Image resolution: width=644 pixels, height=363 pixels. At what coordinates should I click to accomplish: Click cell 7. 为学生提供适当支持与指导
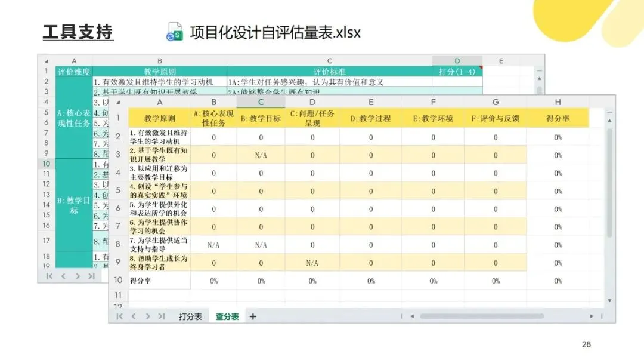pos(159,245)
